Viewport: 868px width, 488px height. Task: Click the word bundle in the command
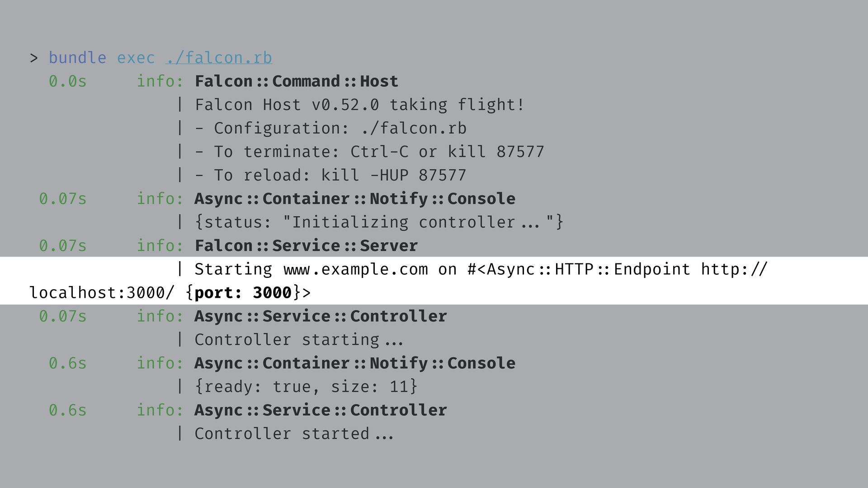tap(77, 58)
